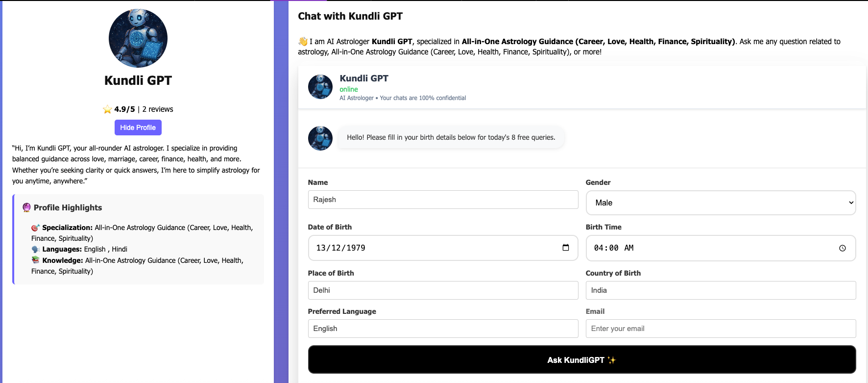Viewport: 868px width, 383px height.
Task: Hide the astrologer profile panel
Action: coord(138,128)
